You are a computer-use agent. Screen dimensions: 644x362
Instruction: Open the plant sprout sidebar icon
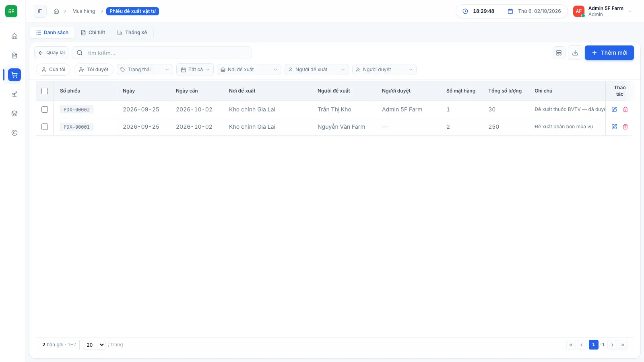coord(14,94)
